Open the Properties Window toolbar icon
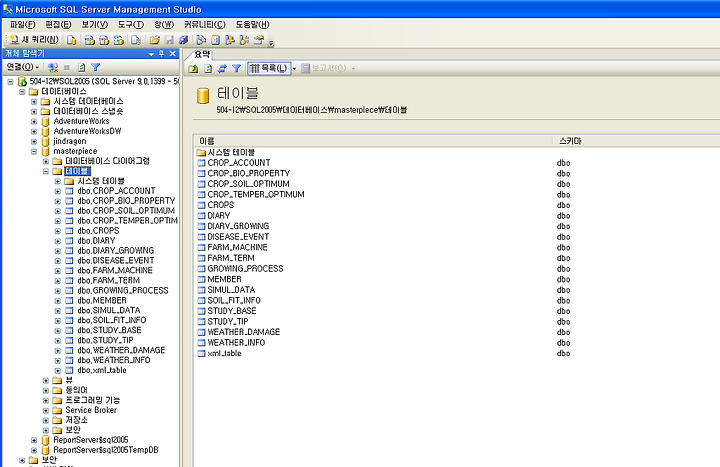The height and width of the screenshot is (467, 720). point(259,40)
